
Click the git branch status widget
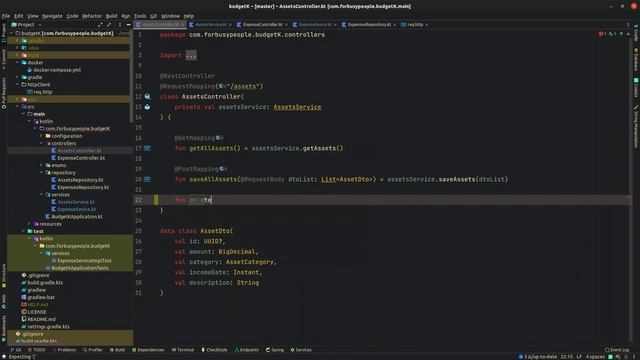click(537, 357)
